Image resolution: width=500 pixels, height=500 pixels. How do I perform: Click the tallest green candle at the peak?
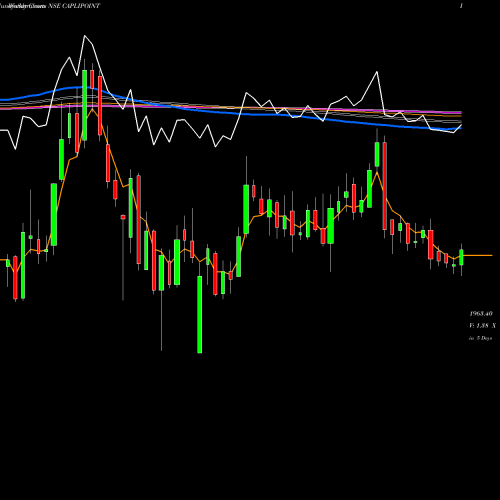point(85,105)
